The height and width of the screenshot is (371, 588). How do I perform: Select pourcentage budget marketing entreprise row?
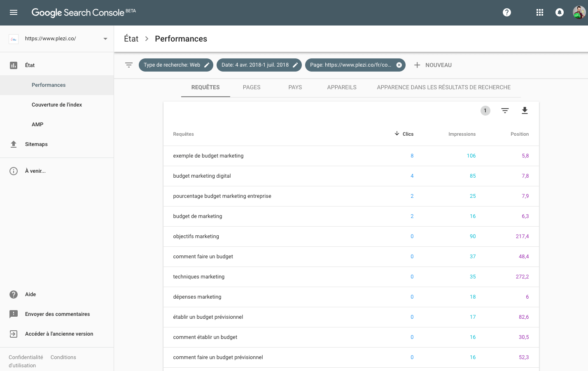coord(351,196)
